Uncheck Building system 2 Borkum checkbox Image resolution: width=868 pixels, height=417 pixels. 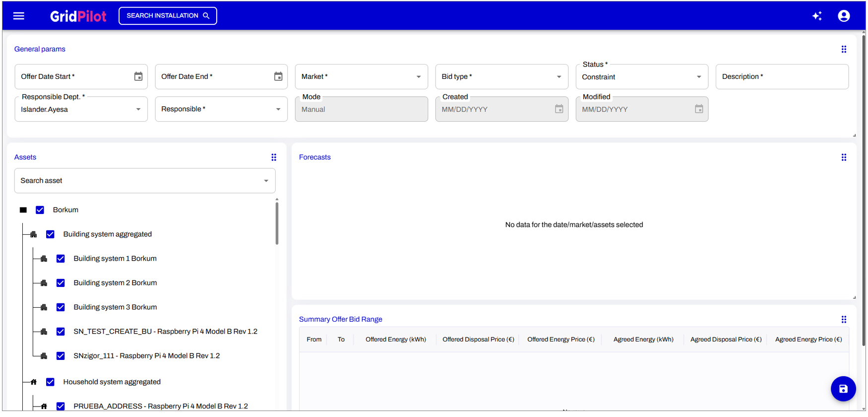pos(61,283)
